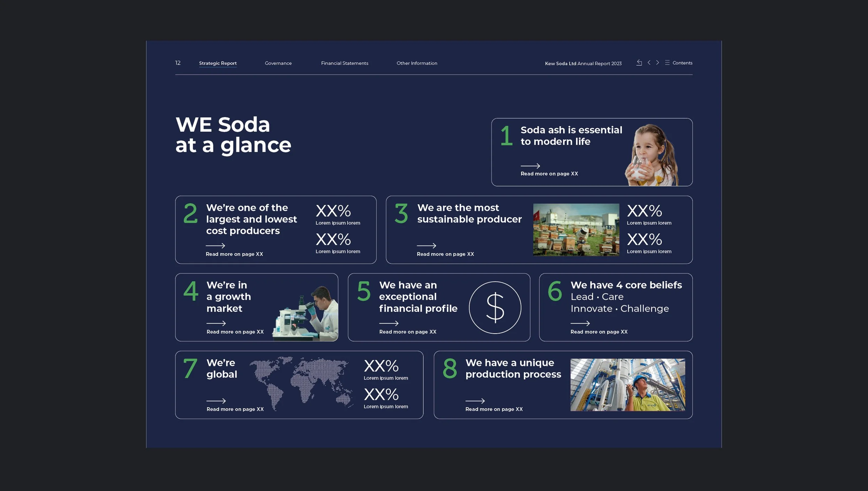Open the Contents link
The height and width of the screenshot is (491, 868).
click(682, 63)
